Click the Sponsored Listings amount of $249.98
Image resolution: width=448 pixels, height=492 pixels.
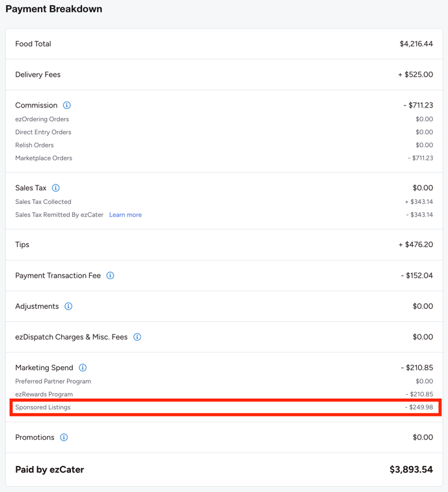tap(419, 407)
